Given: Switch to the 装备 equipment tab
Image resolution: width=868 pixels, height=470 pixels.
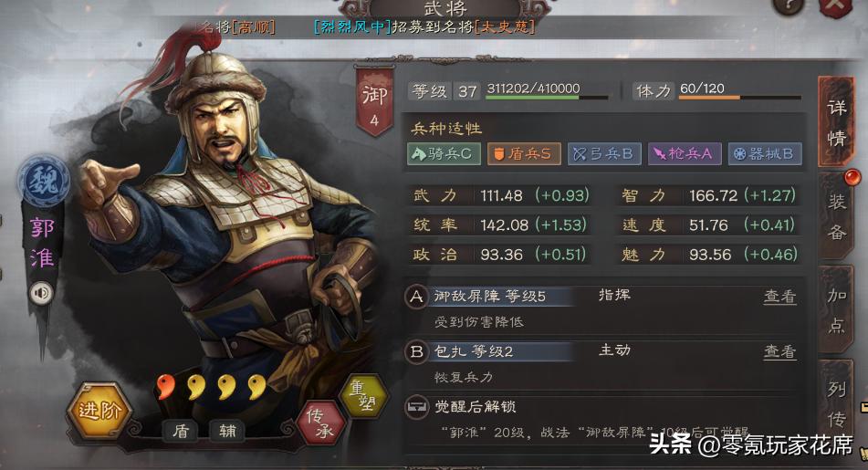Looking at the screenshot, I should (x=836, y=216).
